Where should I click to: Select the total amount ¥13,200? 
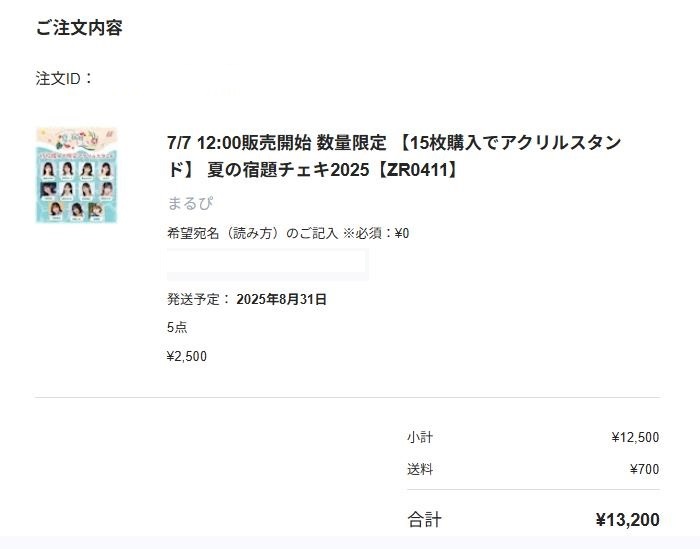pyautogui.click(x=628, y=520)
